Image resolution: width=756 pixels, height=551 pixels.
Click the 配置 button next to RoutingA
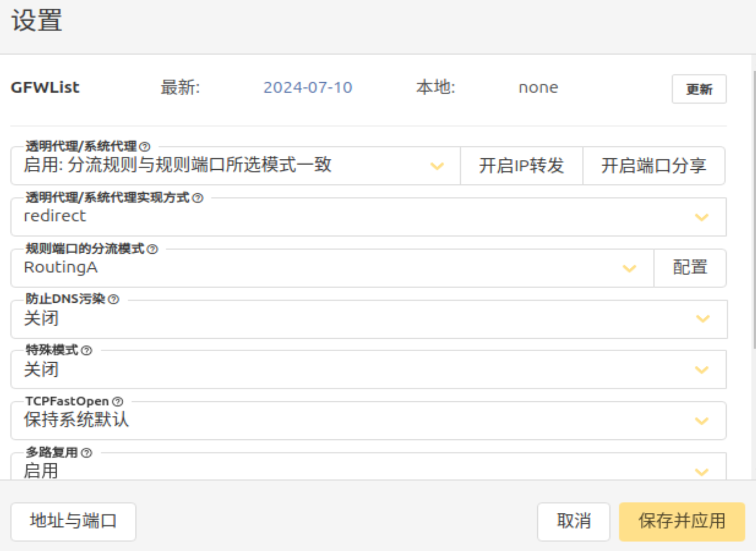pos(690,268)
